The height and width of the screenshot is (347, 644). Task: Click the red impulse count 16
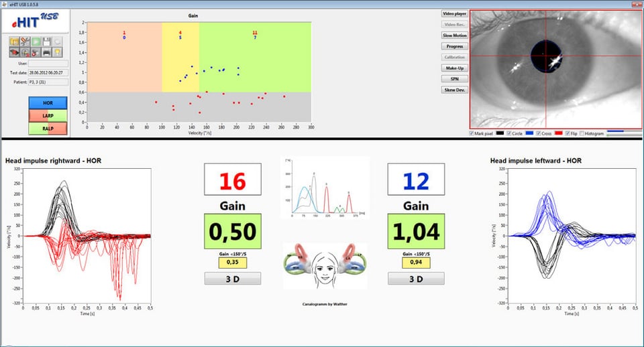pyautogui.click(x=233, y=181)
